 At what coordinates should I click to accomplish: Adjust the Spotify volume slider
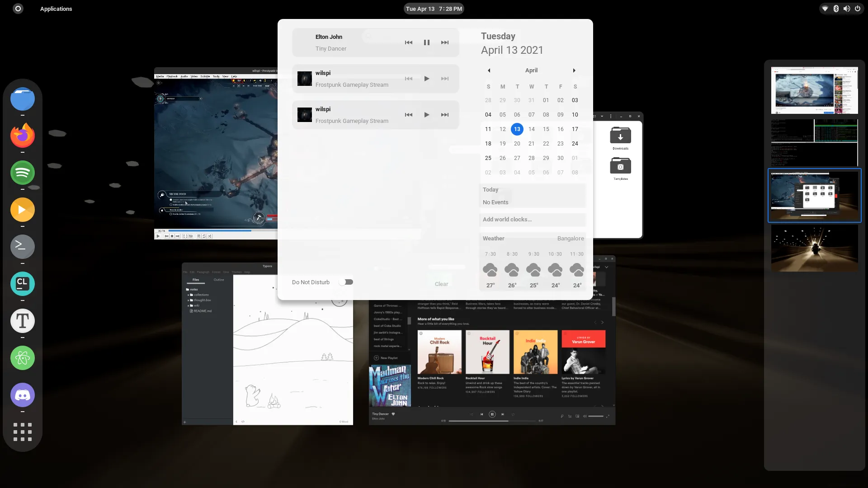pos(596,416)
